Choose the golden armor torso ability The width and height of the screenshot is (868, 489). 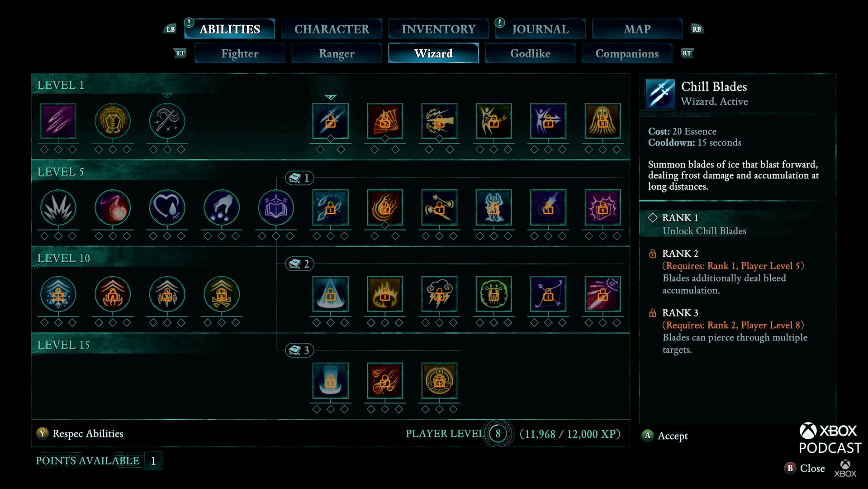(113, 121)
